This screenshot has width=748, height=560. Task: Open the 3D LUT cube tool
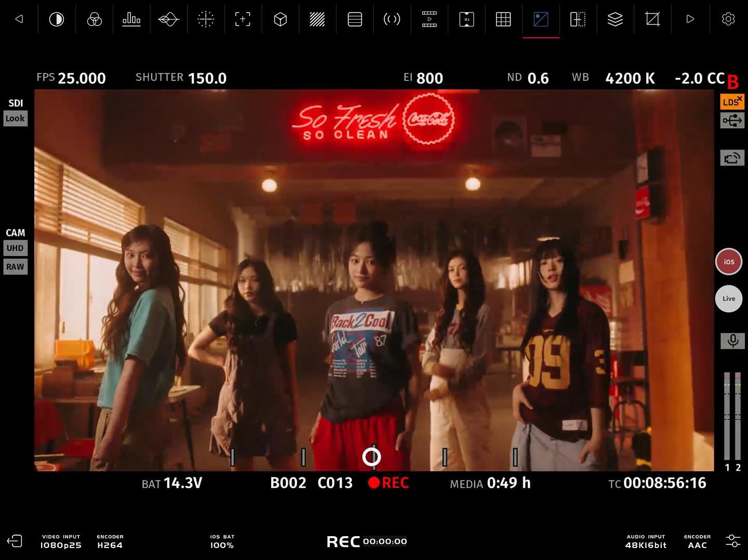[x=280, y=20]
